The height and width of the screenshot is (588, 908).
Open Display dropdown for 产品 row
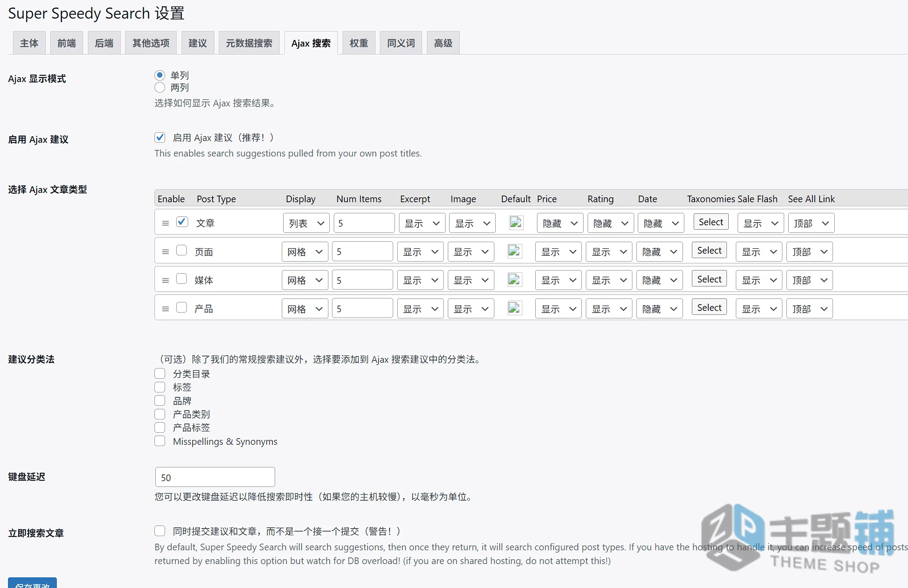click(305, 309)
